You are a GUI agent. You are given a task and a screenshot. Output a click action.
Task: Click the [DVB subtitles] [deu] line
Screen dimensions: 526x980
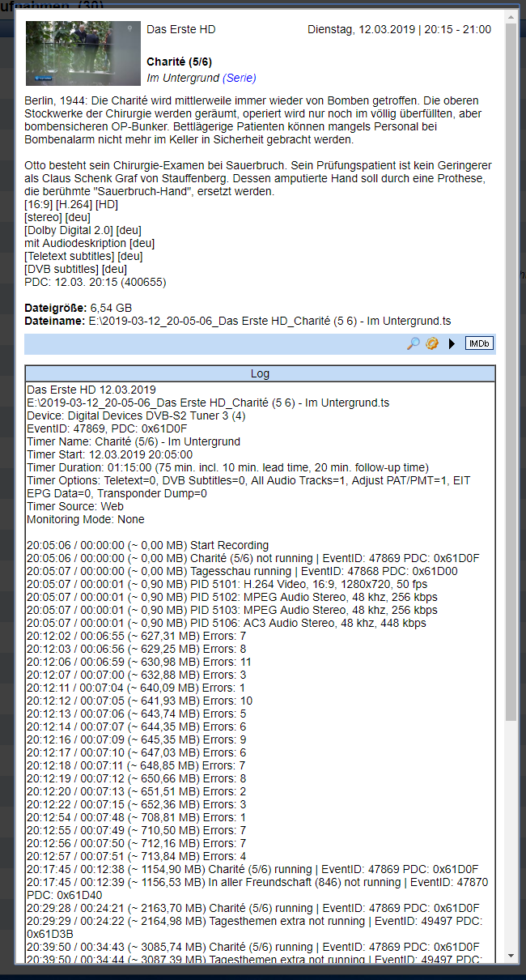pyautogui.click(x=75, y=269)
